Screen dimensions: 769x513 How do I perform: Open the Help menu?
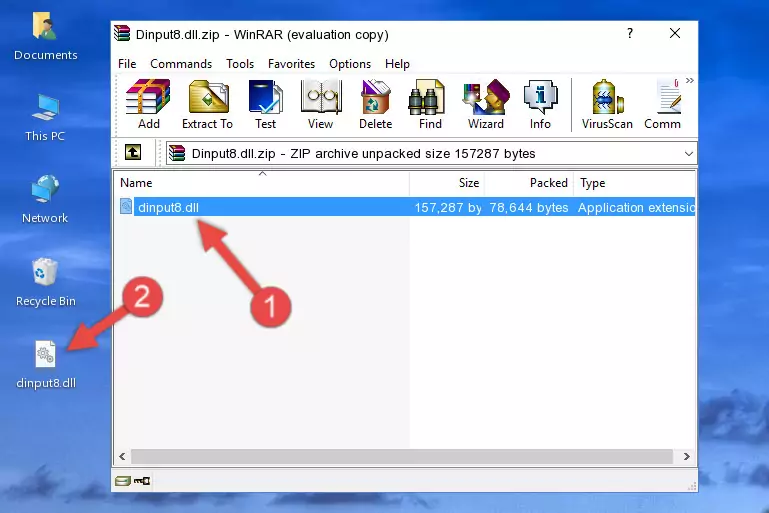click(x=397, y=64)
